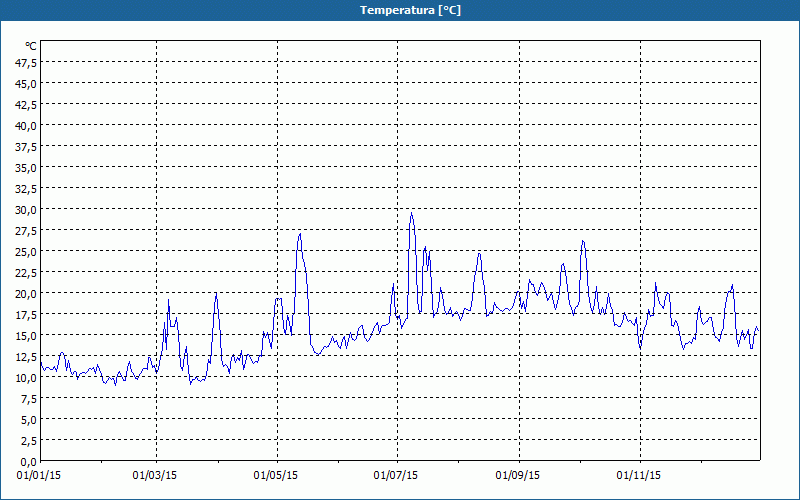Viewport: 800px width, 500px height.
Task: Click the 0,0 y-axis label
Action: click(28, 462)
